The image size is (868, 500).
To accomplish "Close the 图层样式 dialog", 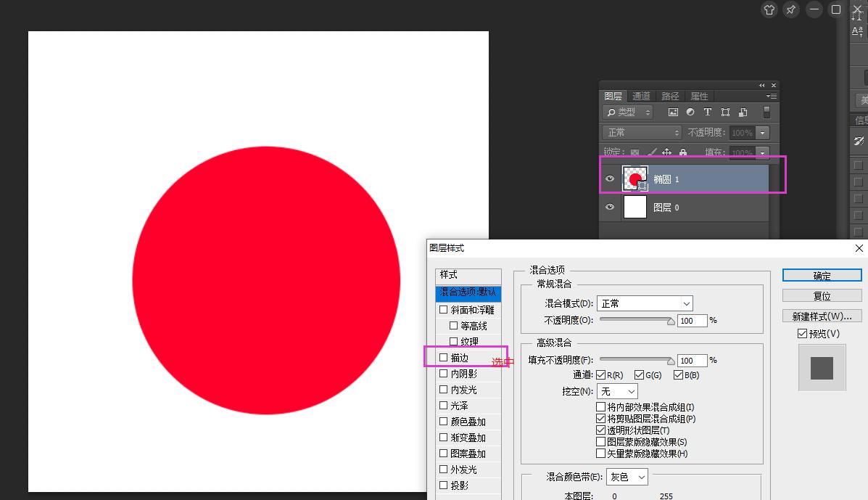I will click(859, 248).
